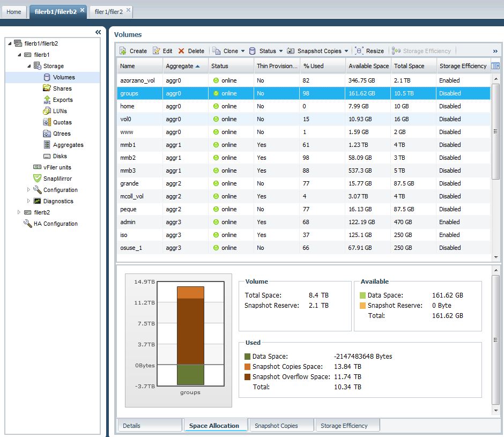Click the red Delete icon
The height and width of the screenshot is (437, 504).
181,51
